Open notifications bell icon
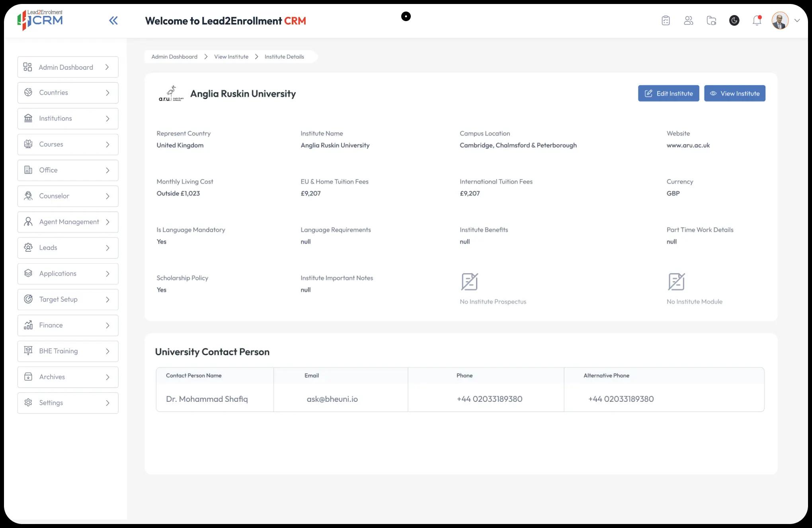Viewport: 812px width, 528px height. 757,21
